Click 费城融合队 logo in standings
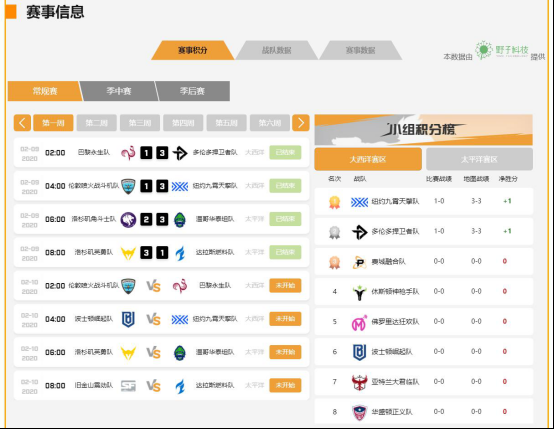The width and height of the screenshot is (554, 429). coord(360,262)
